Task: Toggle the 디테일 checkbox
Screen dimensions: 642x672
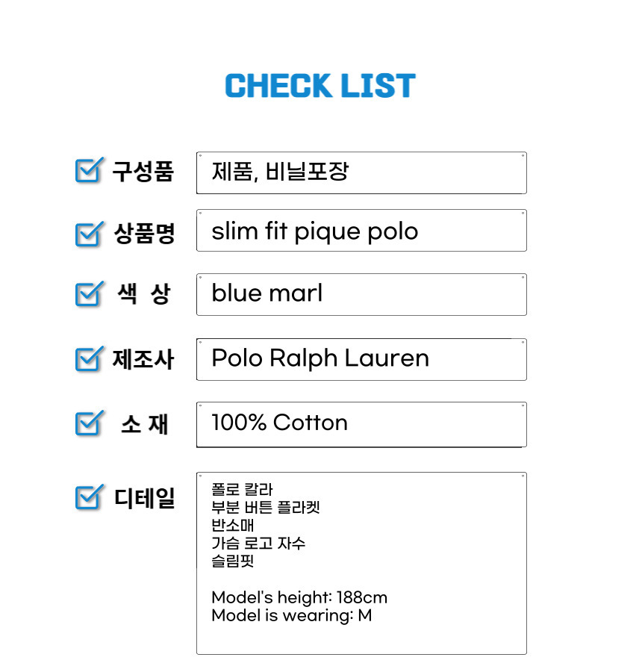Action: pos(89,497)
